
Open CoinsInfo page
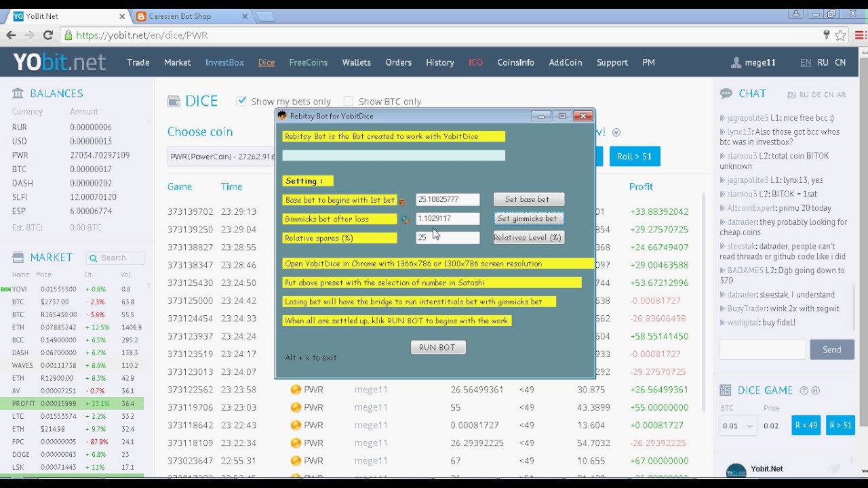coord(516,62)
